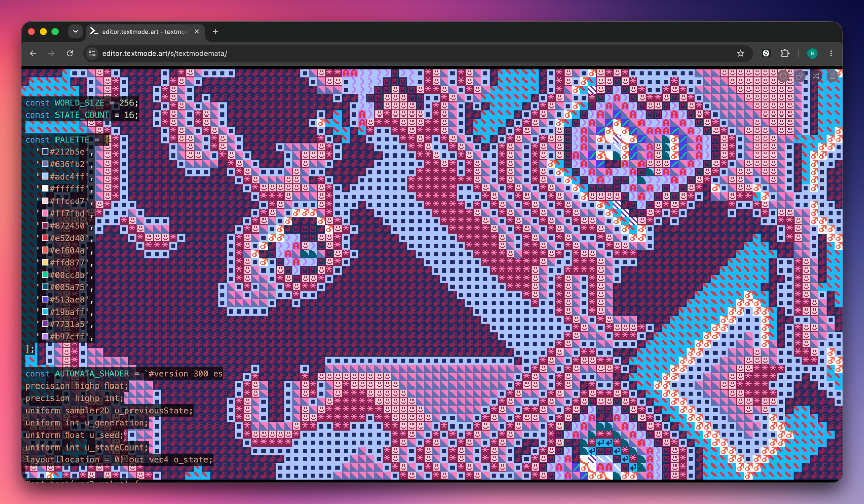This screenshot has height=504, width=864.
Task: Click the WORLD_SIZE constant in code
Action: pos(80,103)
